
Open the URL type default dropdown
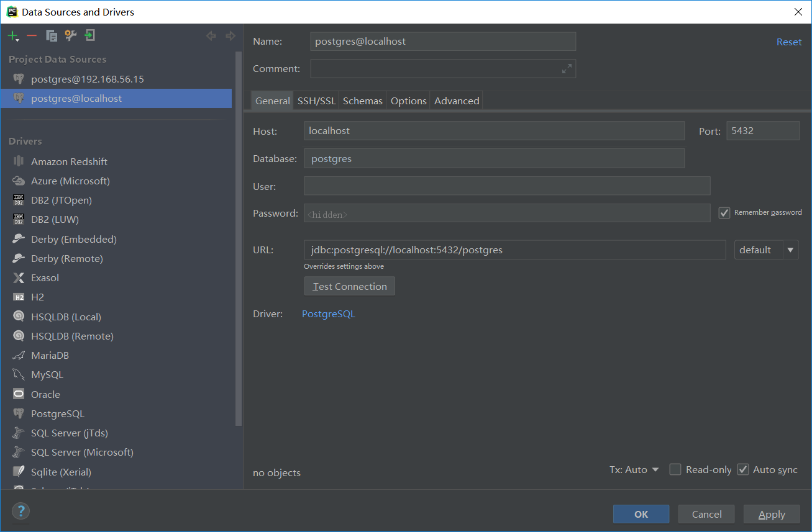[x=766, y=250]
